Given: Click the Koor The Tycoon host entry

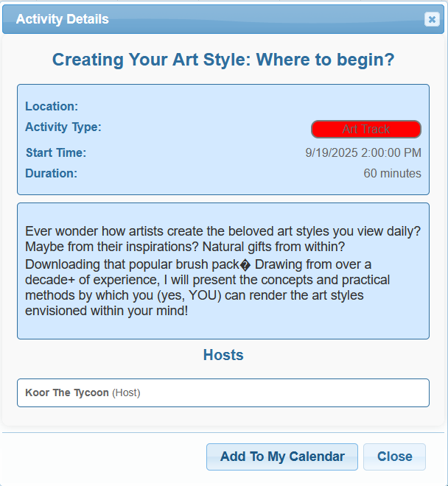Looking at the screenshot, I should pyautogui.click(x=223, y=392).
